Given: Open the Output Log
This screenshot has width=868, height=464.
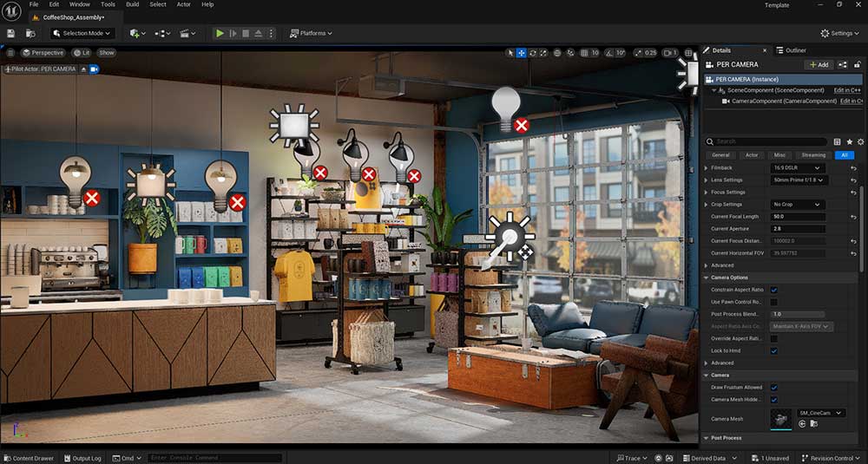Looking at the screenshot, I should (83, 458).
